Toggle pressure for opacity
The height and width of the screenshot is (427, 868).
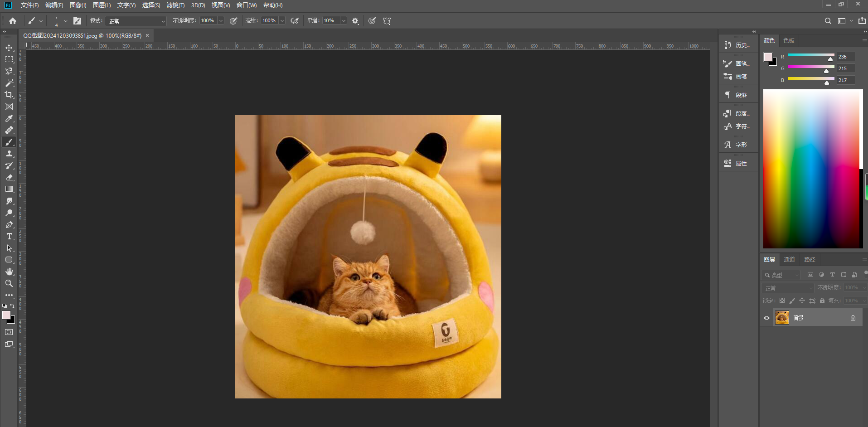pyautogui.click(x=233, y=21)
